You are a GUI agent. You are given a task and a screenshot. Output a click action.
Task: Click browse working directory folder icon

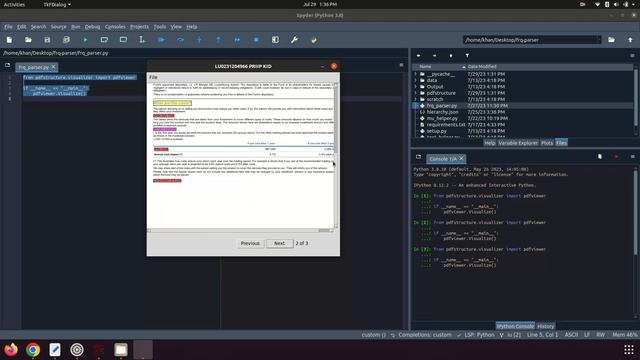click(x=611, y=40)
